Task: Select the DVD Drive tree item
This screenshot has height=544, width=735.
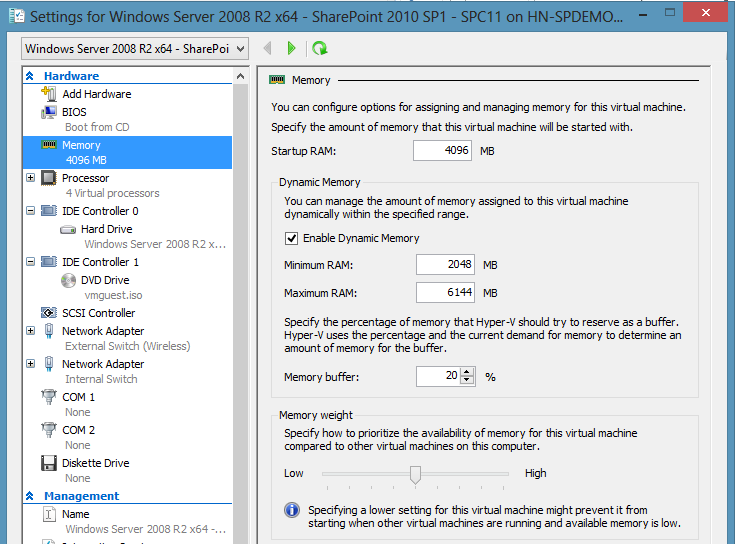Action: [105, 280]
